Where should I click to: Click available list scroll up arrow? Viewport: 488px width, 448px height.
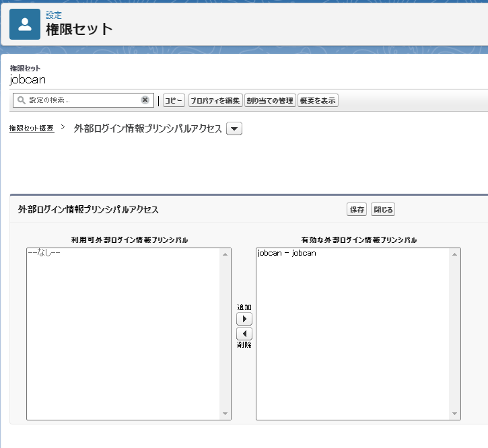[225, 254]
